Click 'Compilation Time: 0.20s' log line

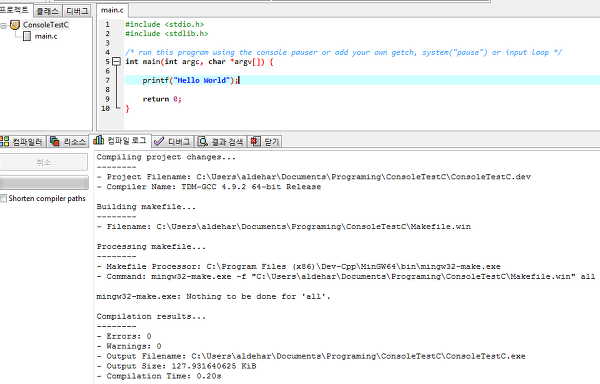159,376
